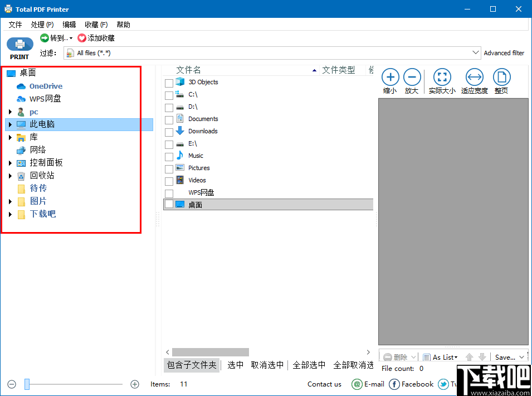The image size is (532, 396).
Task: Click the Advanced filter link
Action: click(504, 52)
